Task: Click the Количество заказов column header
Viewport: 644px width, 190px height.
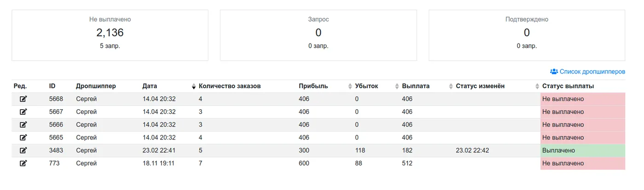Action: point(230,86)
